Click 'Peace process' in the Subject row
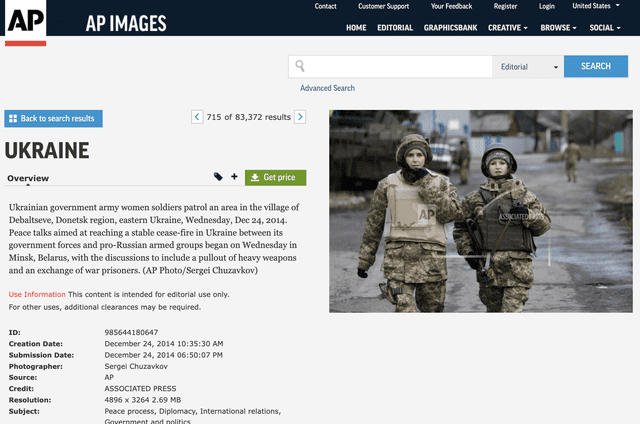The width and height of the screenshot is (640, 424). [129, 411]
